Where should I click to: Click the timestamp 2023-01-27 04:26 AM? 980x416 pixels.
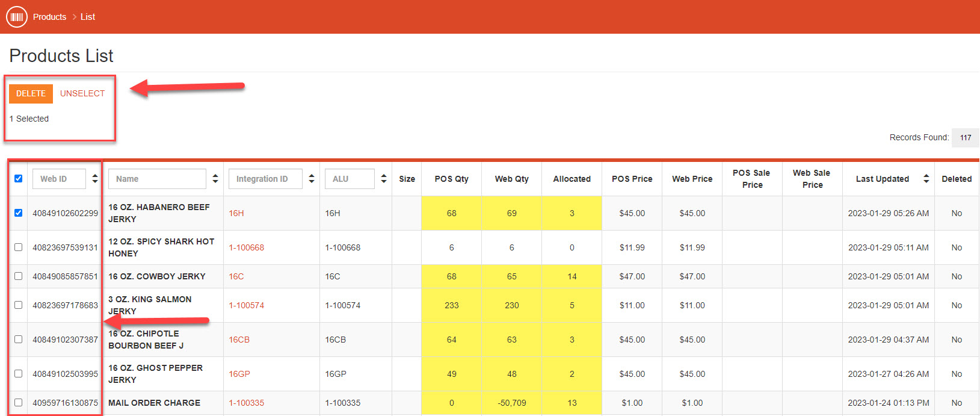tap(889, 374)
